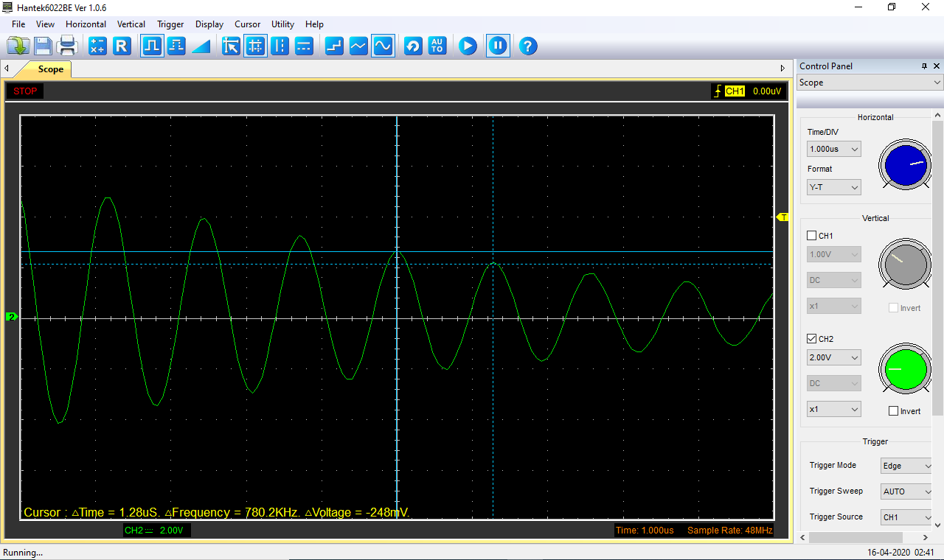Click the Save floppy disk icon
The width and height of the screenshot is (944, 560).
tap(43, 46)
